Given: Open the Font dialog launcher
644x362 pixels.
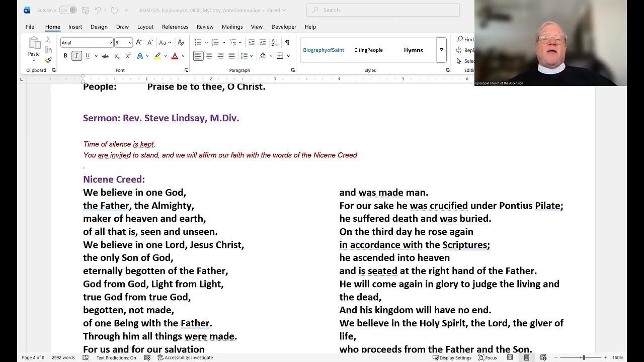Looking at the screenshot, I should [186, 70].
